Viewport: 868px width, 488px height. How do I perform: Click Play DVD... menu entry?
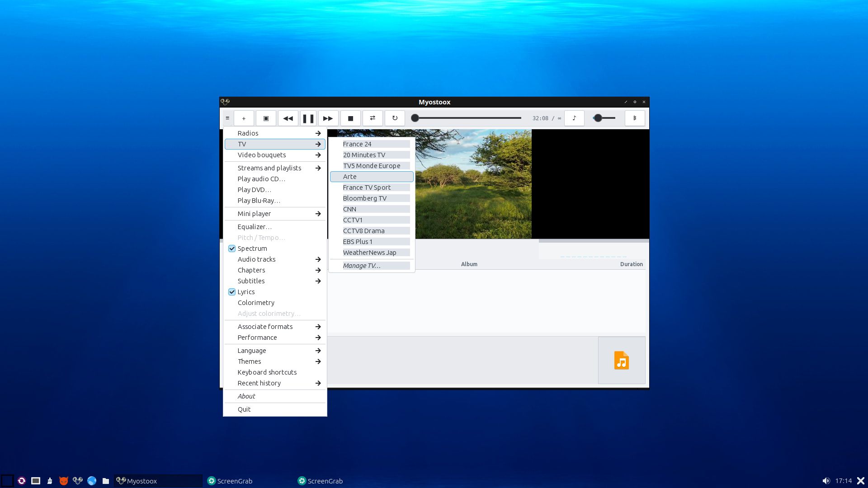pyautogui.click(x=275, y=190)
